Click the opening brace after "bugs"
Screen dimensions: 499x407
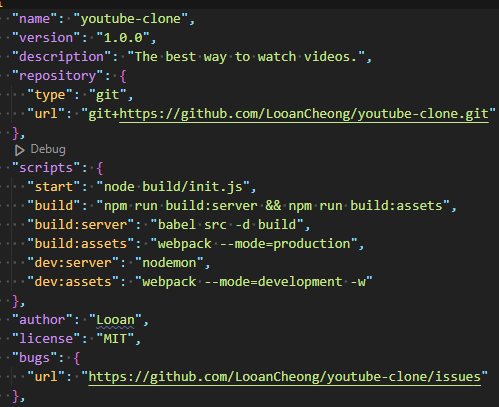coord(77,358)
